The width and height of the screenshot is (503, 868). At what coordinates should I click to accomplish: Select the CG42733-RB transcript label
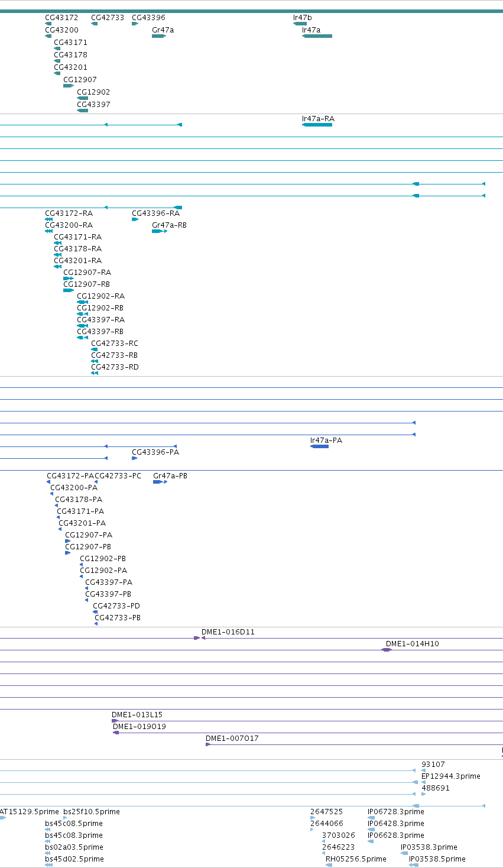coord(114,355)
